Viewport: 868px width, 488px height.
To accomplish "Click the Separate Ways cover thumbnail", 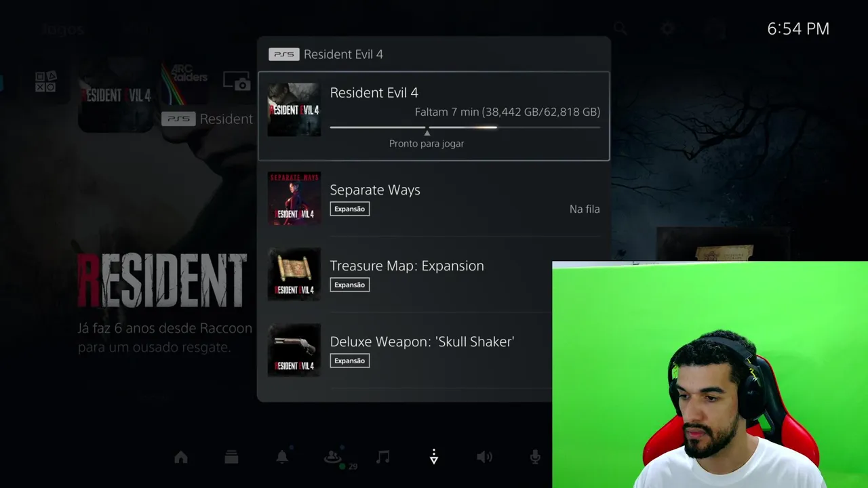I will pos(294,199).
